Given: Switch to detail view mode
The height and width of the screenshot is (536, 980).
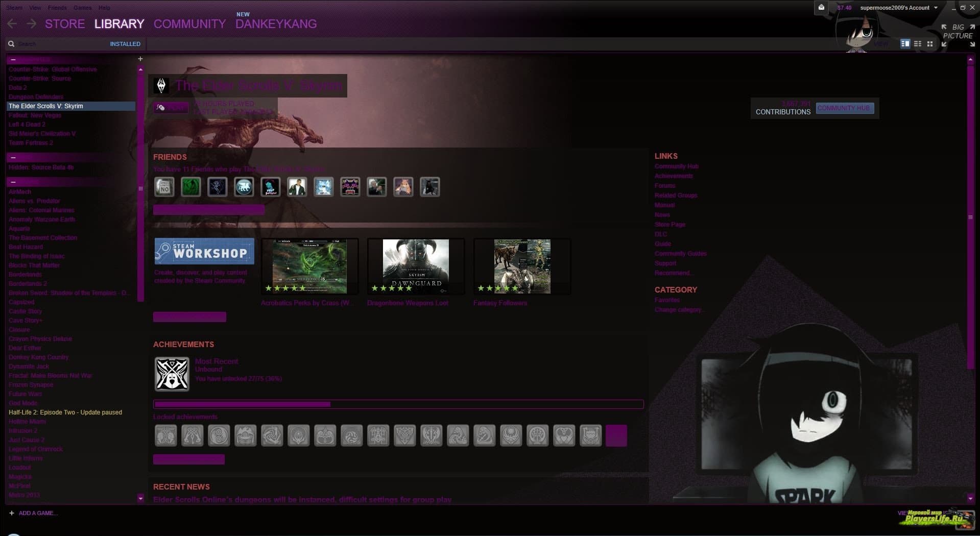Looking at the screenshot, I should tap(905, 44).
